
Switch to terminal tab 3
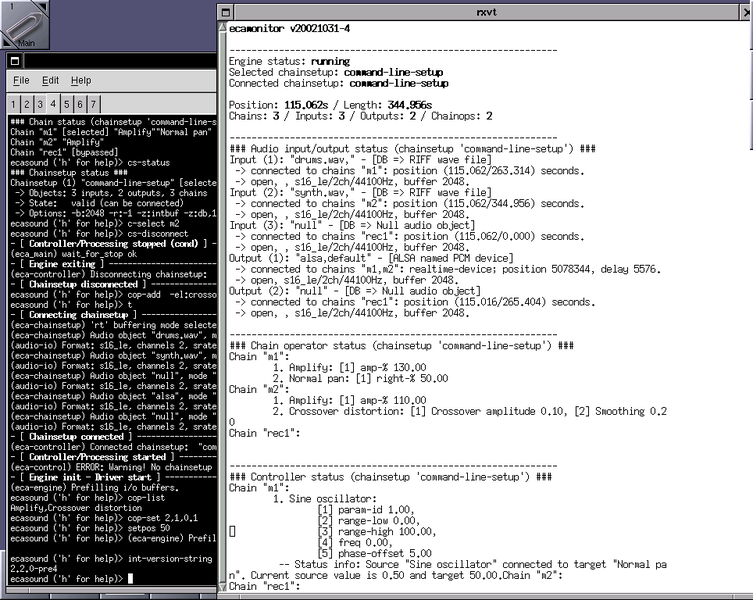40,104
